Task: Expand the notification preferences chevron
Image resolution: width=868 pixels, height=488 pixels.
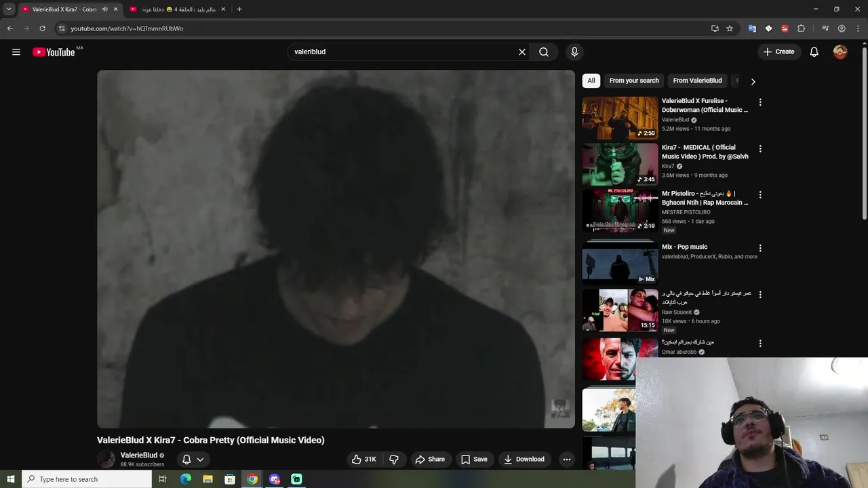Action: [200, 460]
